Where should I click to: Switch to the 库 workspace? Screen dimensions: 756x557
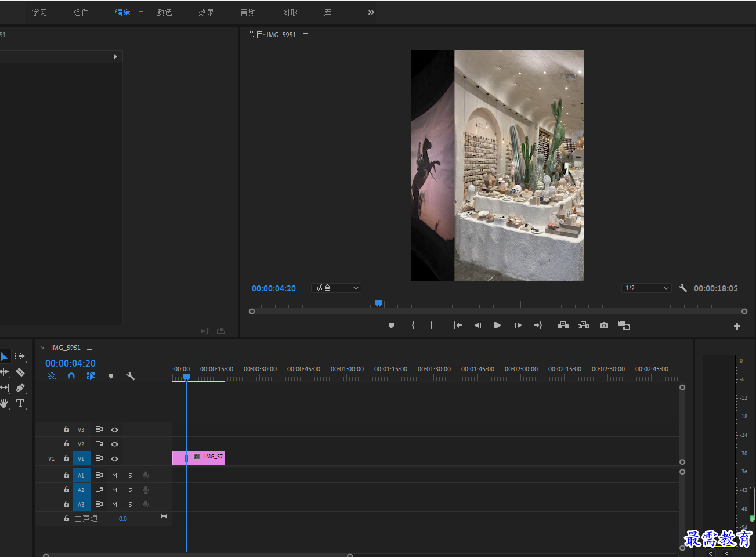pos(327,12)
